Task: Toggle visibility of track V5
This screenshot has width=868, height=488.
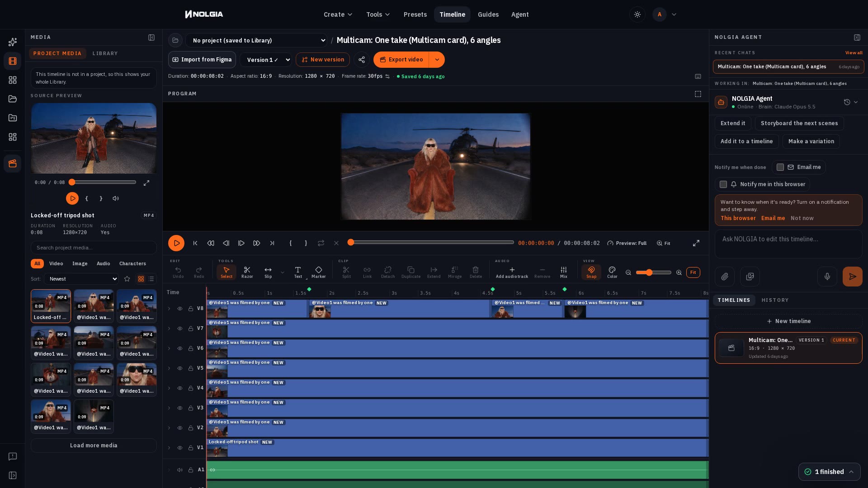Action: [x=179, y=368]
